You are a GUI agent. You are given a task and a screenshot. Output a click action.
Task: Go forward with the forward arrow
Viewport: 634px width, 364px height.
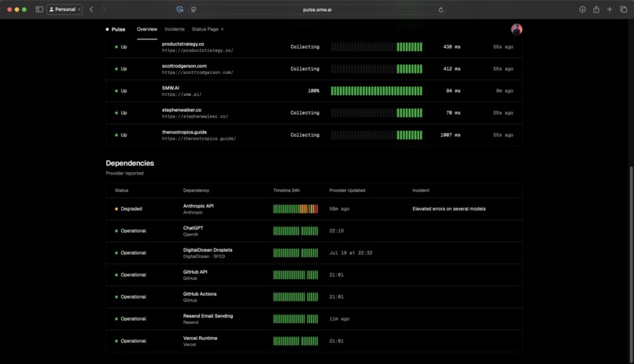(105, 9)
